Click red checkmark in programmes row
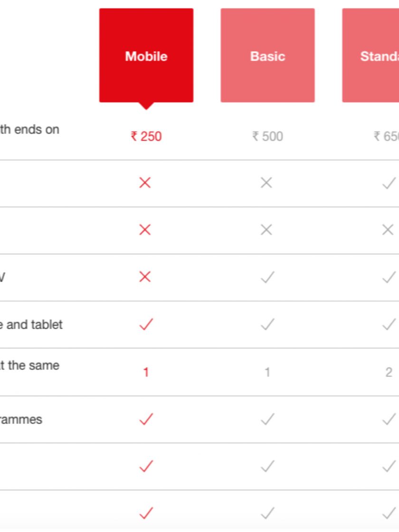This screenshot has width=399, height=532. (146, 419)
